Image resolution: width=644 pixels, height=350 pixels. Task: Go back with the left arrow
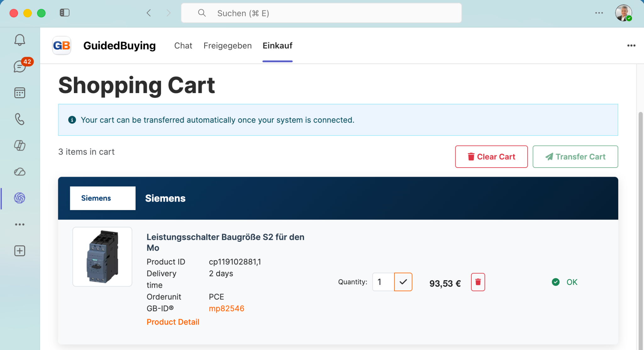[149, 13]
